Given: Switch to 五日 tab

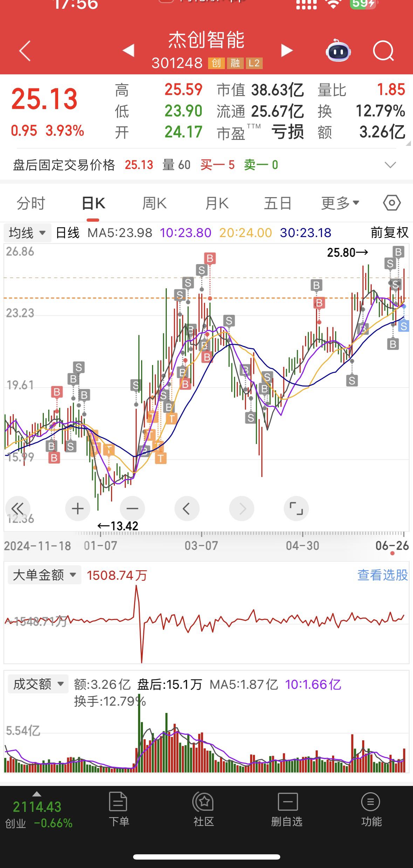Looking at the screenshot, I should [x=278, y=203].
